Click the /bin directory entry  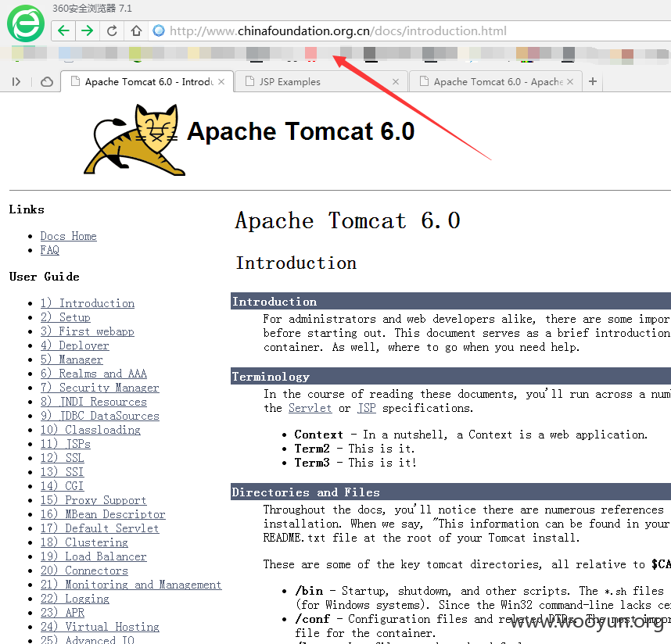point(309,591)
